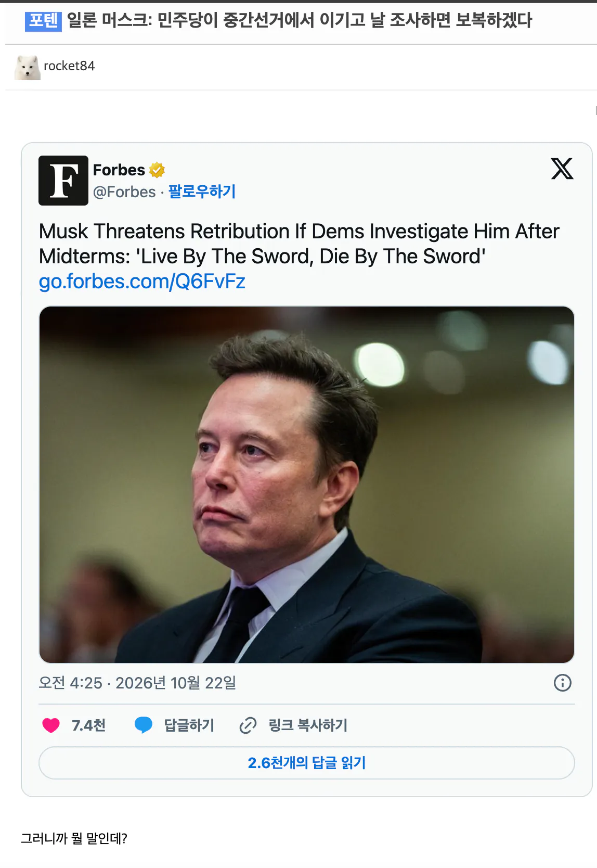Select the 링크 복사하기 copy link text
Screen dimensions: 597x868
pyautogui.click(x=308, y=725)
